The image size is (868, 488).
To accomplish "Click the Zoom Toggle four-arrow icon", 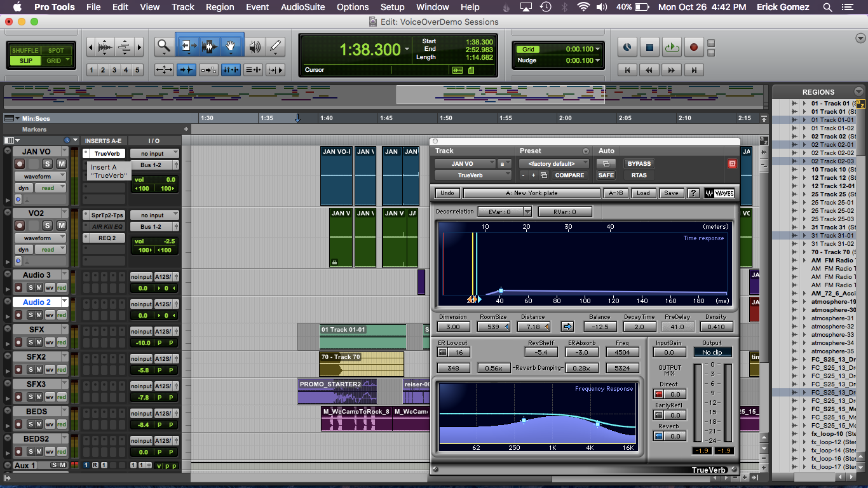I will 164,70.
